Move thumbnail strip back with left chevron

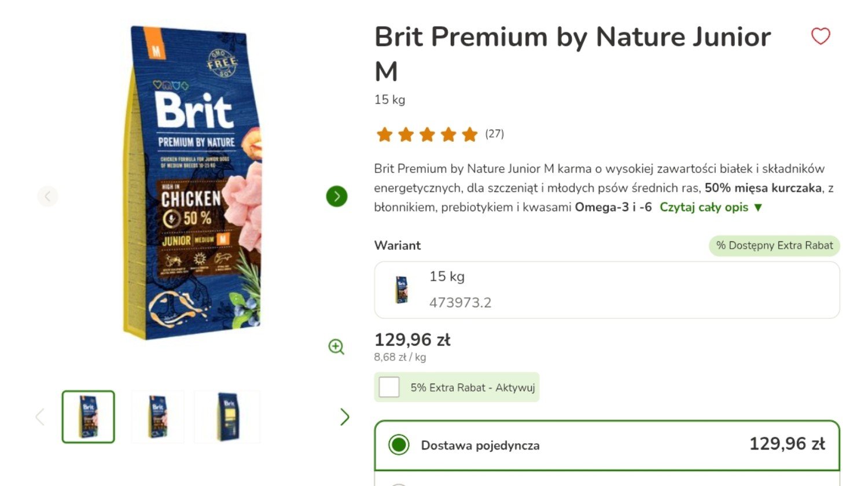tap(40, 417)
